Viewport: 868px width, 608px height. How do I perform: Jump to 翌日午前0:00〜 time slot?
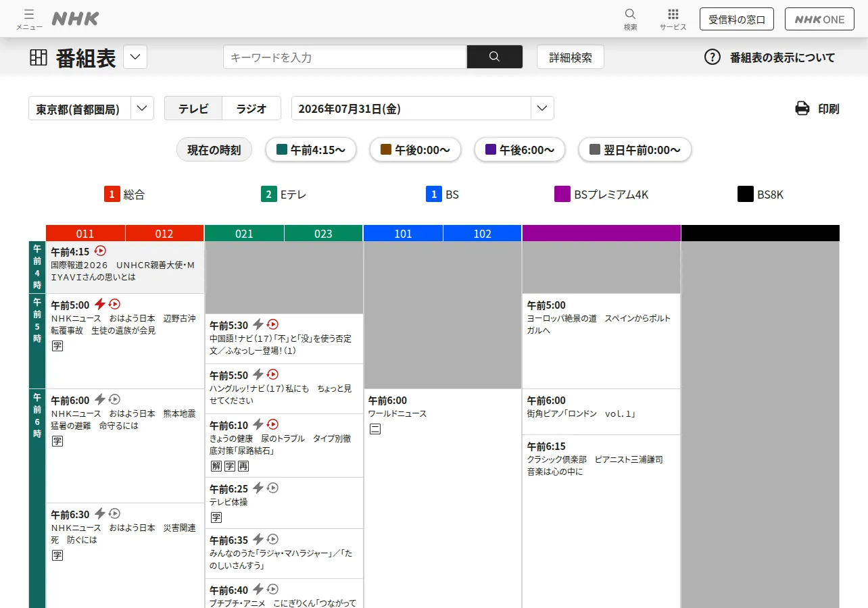pos(635,150)
